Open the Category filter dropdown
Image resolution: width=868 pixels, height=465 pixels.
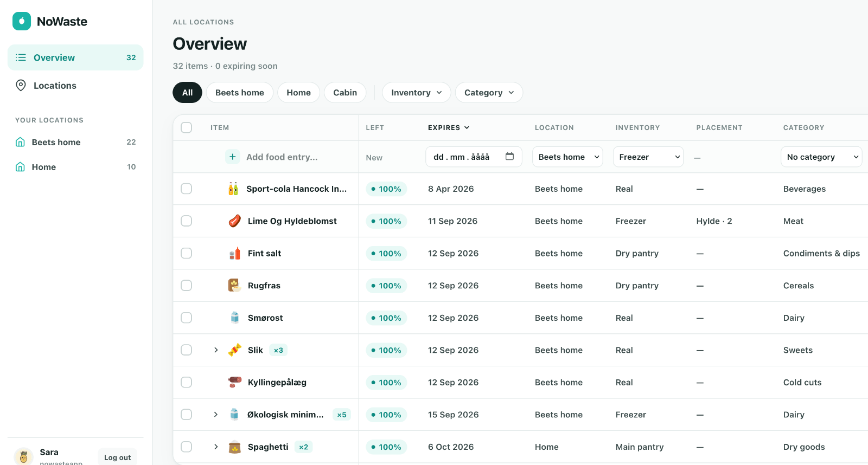(489, 92)
